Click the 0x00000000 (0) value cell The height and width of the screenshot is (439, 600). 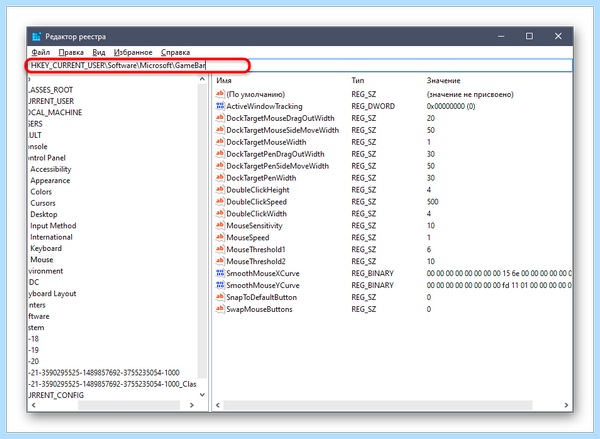[x=451, y=106]
